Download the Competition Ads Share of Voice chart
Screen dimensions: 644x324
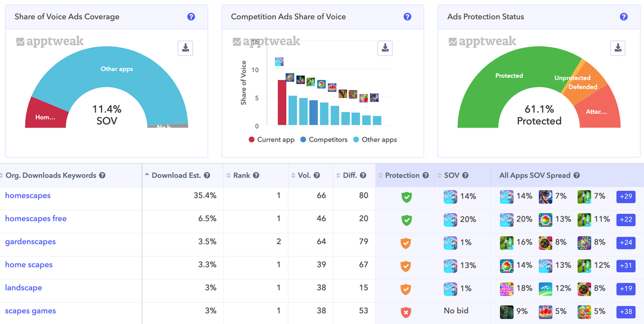pos(385,48)
